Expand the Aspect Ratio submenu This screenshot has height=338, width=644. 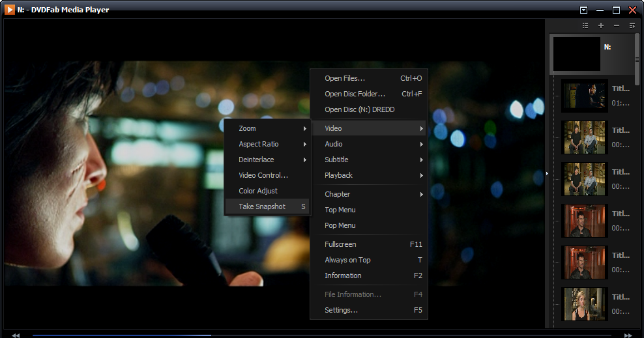(267, 144)
